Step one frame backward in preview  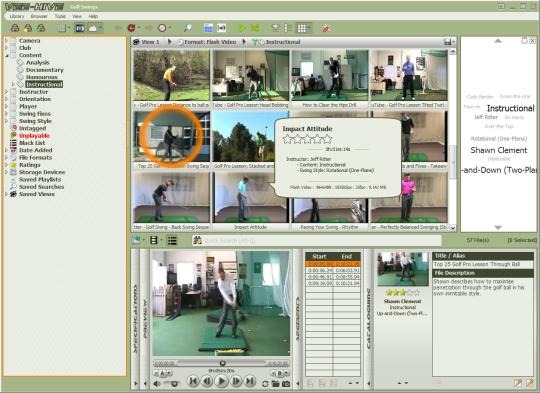pyautogui.click(x=207, y=381)
